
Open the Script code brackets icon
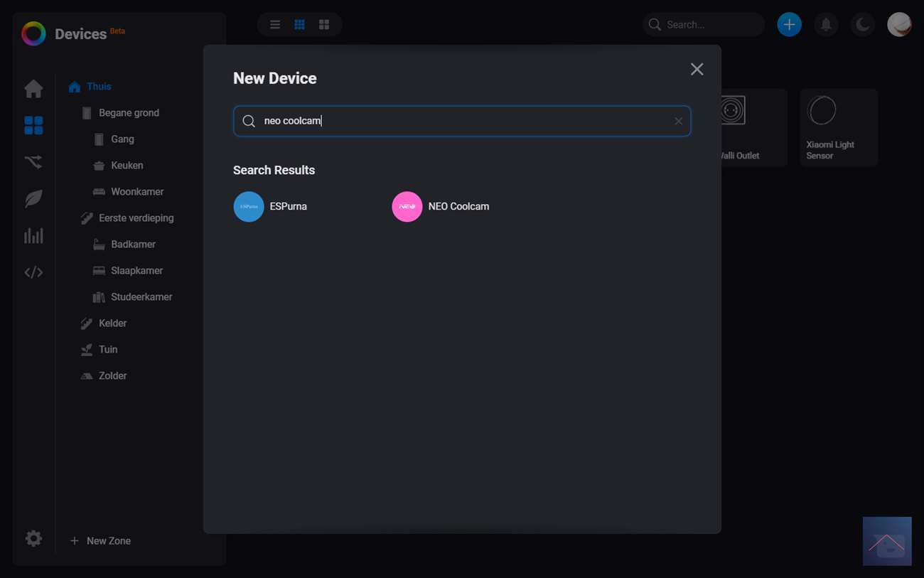point(33,272)
